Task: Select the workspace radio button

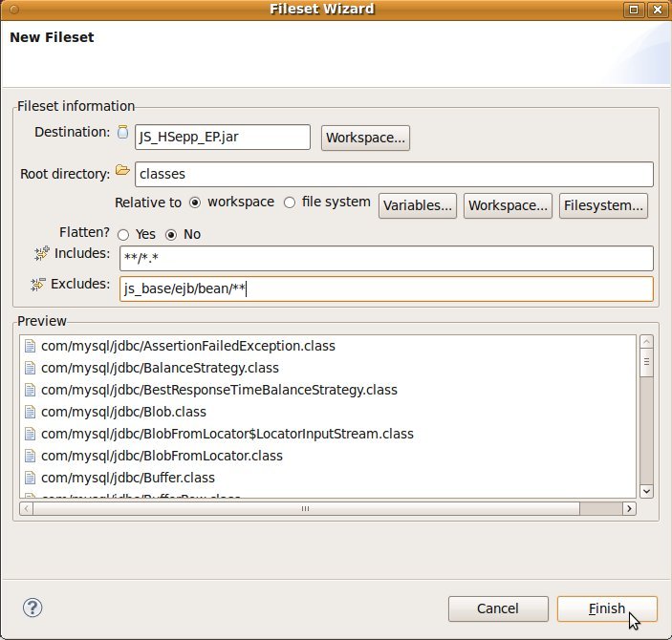Action: [195, 203]
